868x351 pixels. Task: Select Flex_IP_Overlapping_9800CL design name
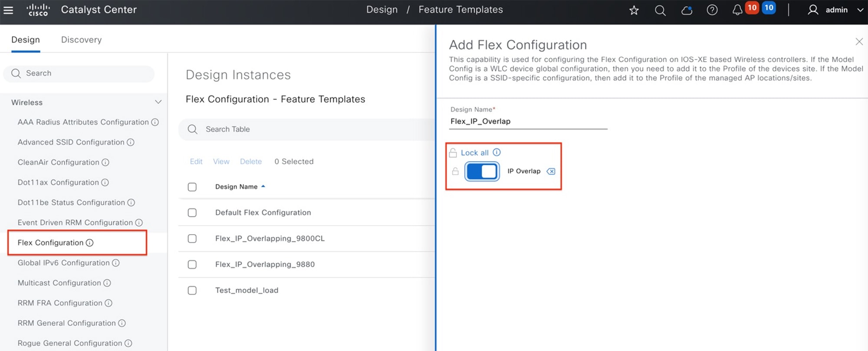[270, 238]
